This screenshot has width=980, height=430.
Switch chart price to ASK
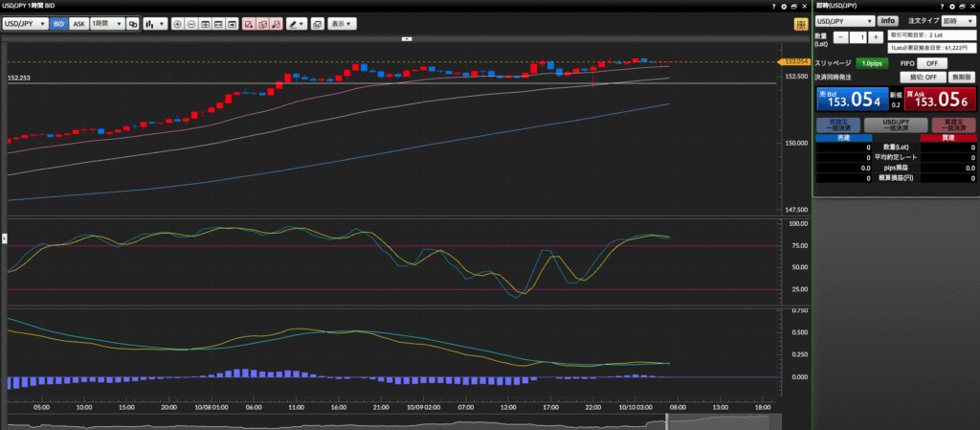click(78, 23)
